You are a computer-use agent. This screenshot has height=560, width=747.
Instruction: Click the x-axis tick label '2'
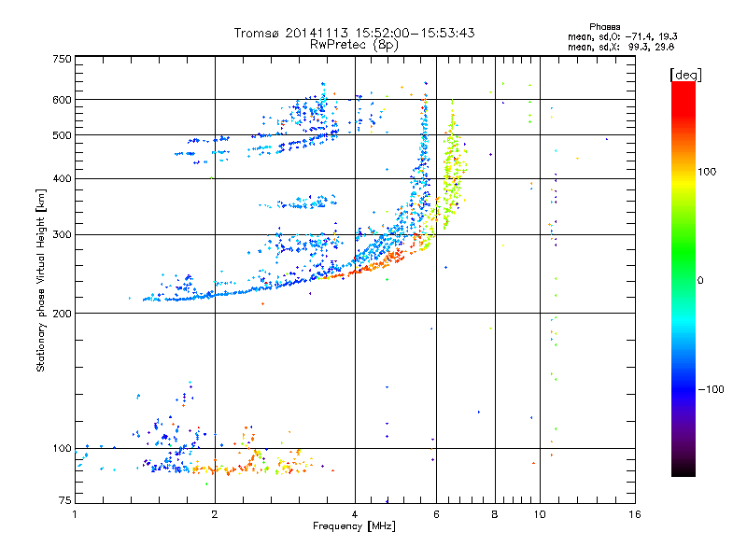(x=215, y=514)
